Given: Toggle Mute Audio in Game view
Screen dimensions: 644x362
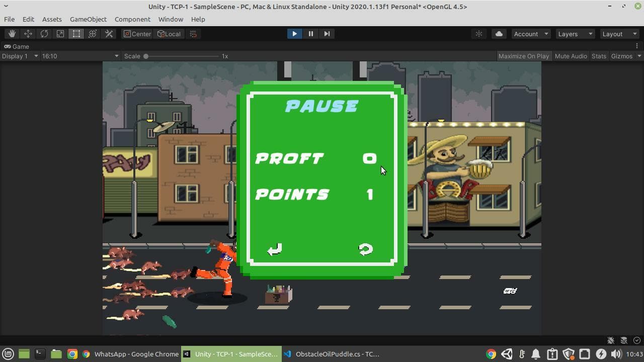Looking at the screenshot, I should (x=571, y=56).
